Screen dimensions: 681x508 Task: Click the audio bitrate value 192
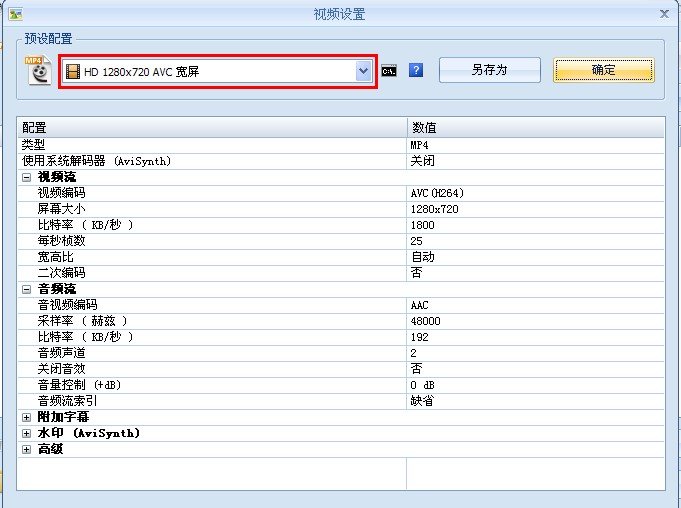(x=536, y=337)
